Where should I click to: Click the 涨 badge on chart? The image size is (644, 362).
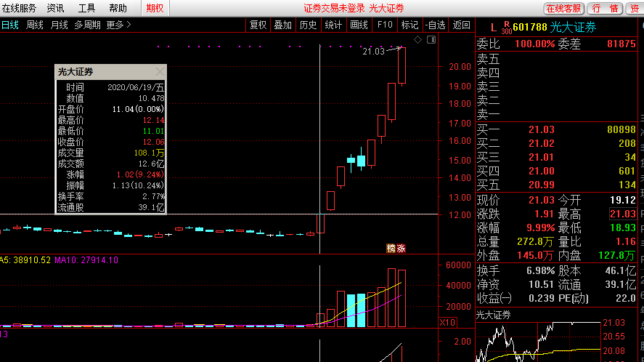pyautogui.click(x=401, y=249)
